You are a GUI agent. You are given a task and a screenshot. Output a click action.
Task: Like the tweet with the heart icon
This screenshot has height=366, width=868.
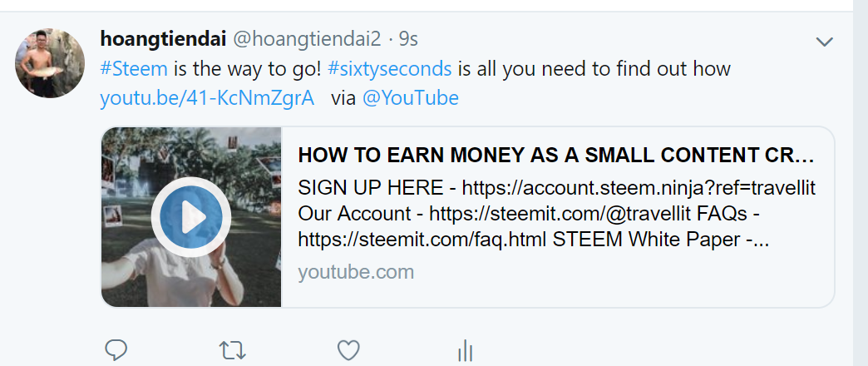348,350
